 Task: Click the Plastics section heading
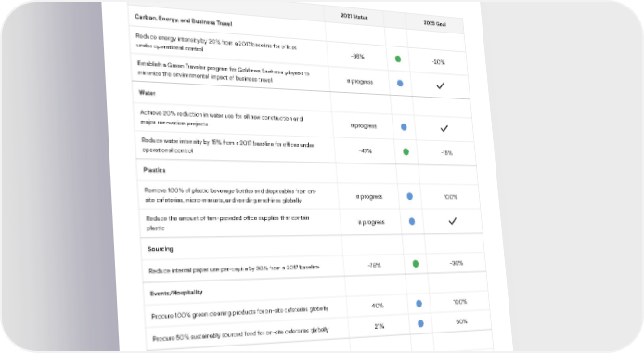pyautogui.click(x=154, y=170)
